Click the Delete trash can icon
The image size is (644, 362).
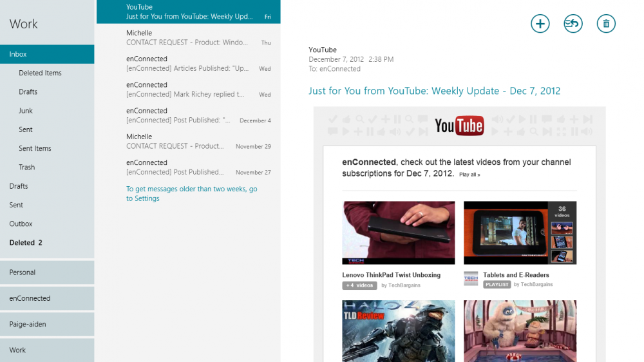[x=606, y=23]
